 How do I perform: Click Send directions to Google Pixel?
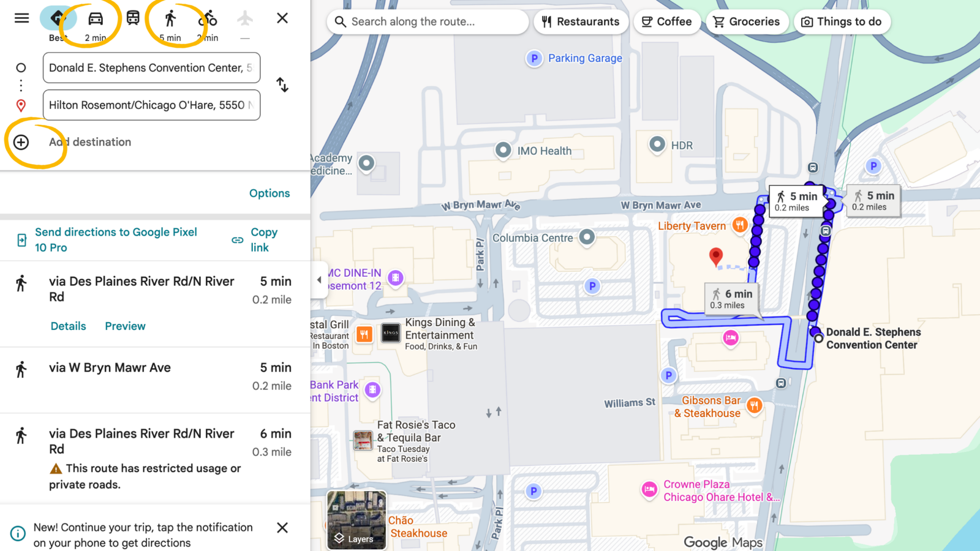pyautogui.click(x=115, y=239)
